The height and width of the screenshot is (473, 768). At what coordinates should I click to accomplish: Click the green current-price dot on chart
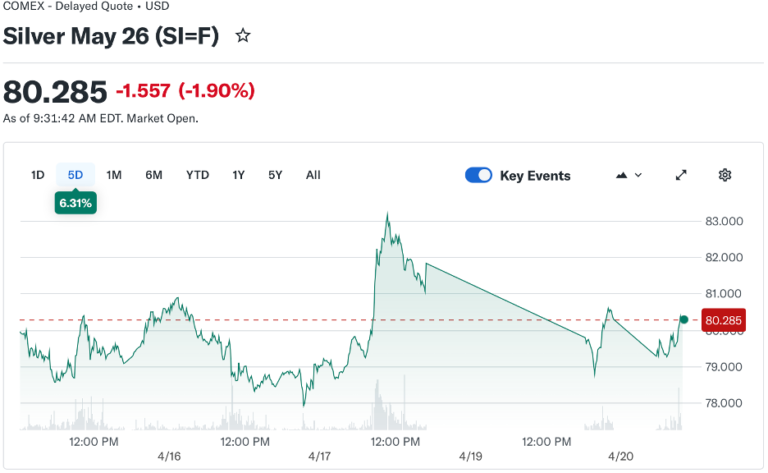(684, 320)
